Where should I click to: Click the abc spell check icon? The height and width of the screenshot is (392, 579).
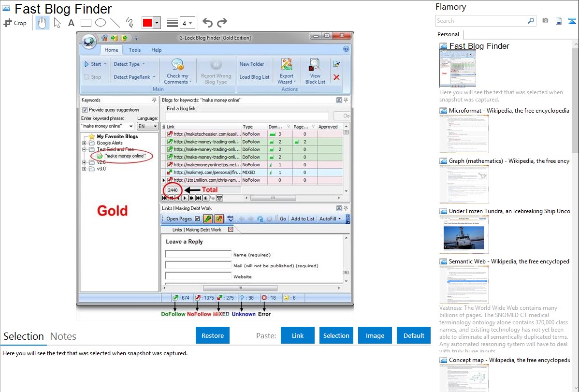[231, 219]
